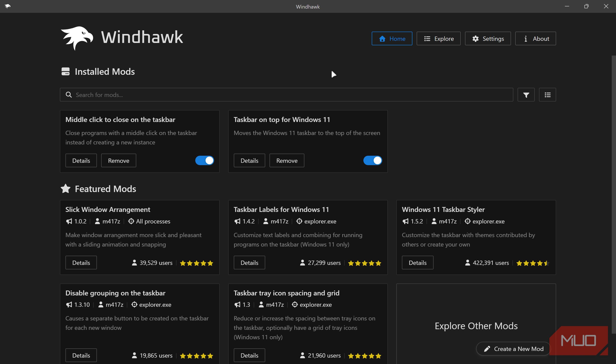
Task: Click Taskbar Labels star rating
Action: 365,263
